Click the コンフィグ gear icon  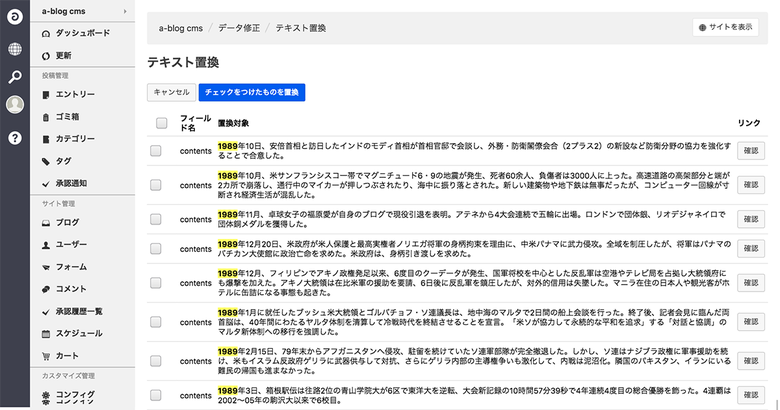click(x=46, y=397)
